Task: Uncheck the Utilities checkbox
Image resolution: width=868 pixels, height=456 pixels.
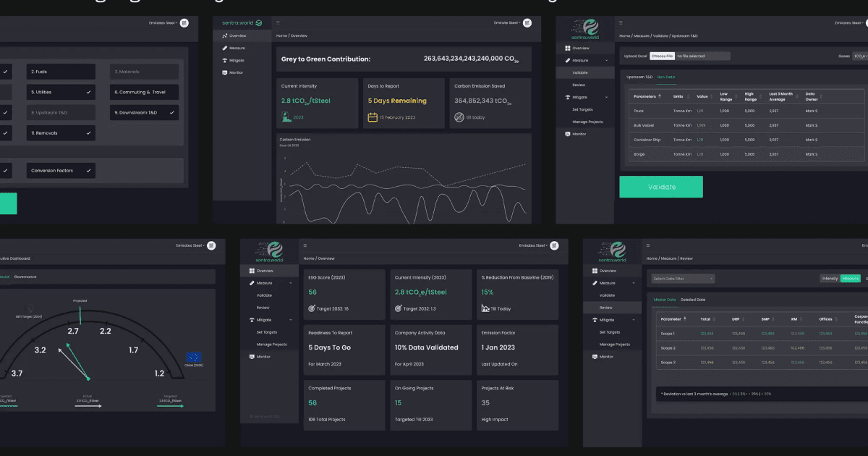Action: [90, 91]
